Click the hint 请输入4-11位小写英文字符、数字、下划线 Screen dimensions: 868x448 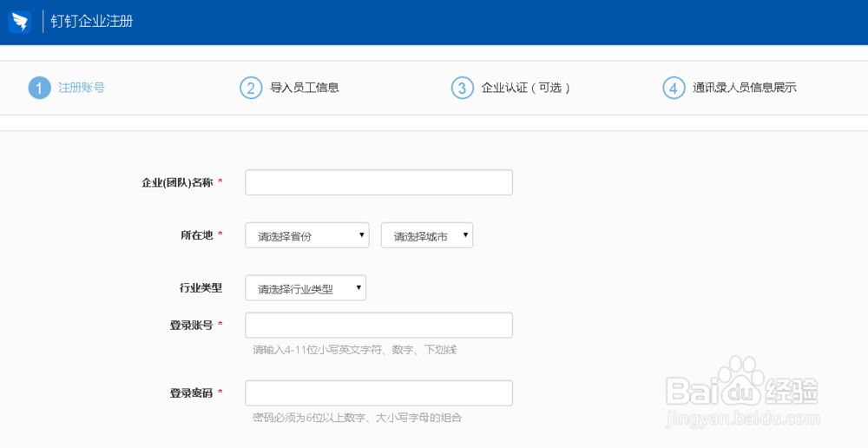355,349
